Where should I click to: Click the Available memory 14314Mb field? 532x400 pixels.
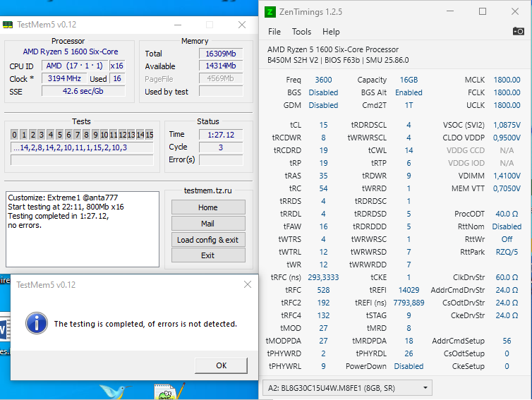221,66
